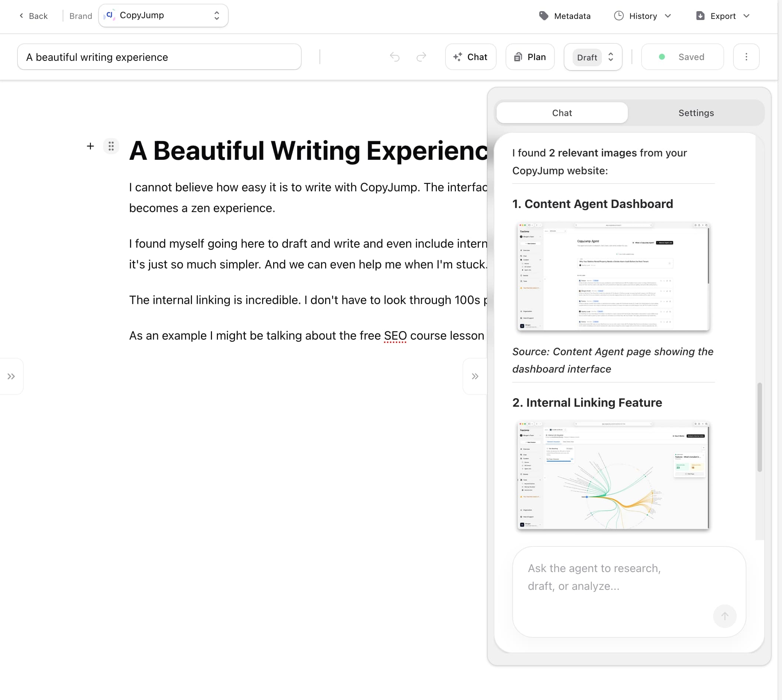Image resolution: width=782 pixels, height=700 pixels.
Task: Click the Metadata tag icon
Action: pos(543,16)
